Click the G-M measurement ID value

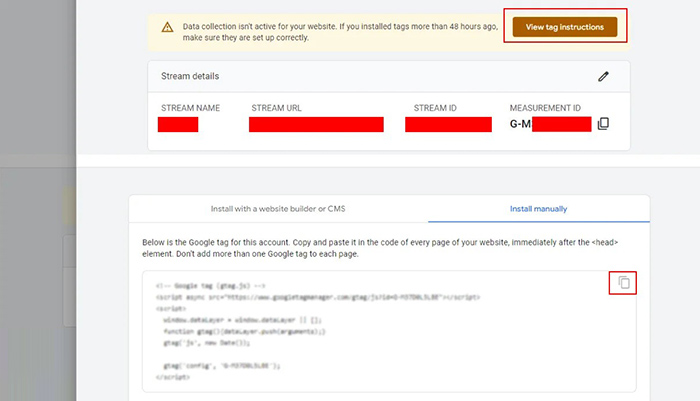pos(550,124)
